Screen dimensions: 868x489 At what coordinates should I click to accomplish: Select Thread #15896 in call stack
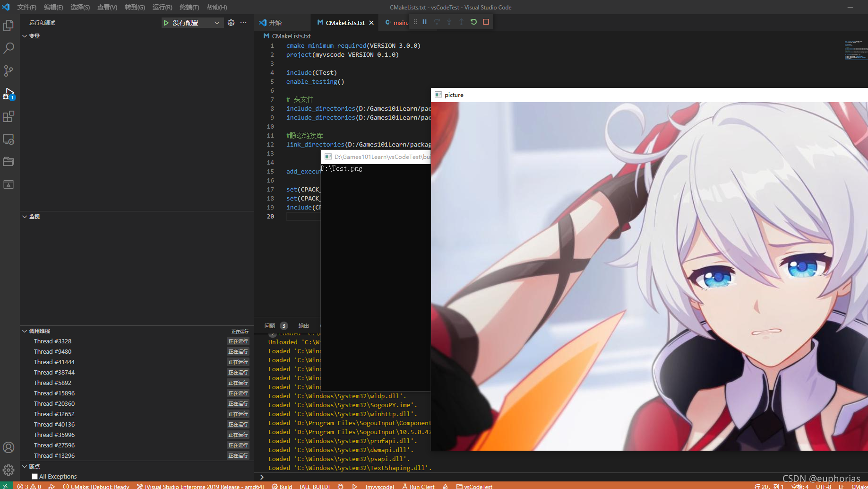[x=137, y=393]
